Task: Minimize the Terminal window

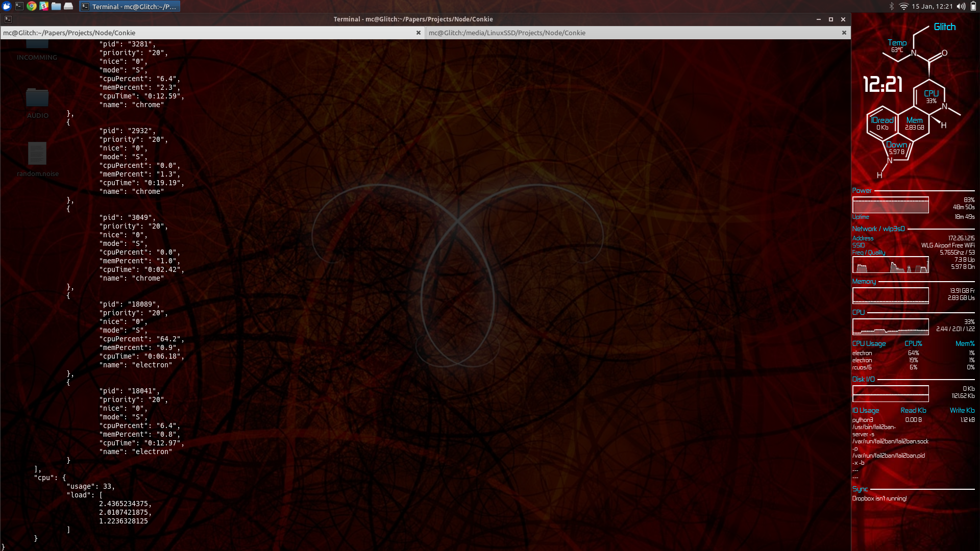Action: [x=819, y=19]
